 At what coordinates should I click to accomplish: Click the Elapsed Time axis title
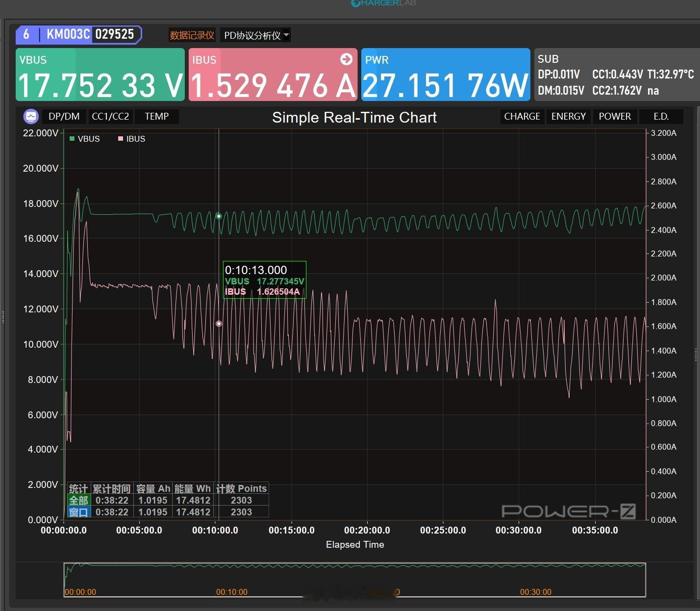355,544
